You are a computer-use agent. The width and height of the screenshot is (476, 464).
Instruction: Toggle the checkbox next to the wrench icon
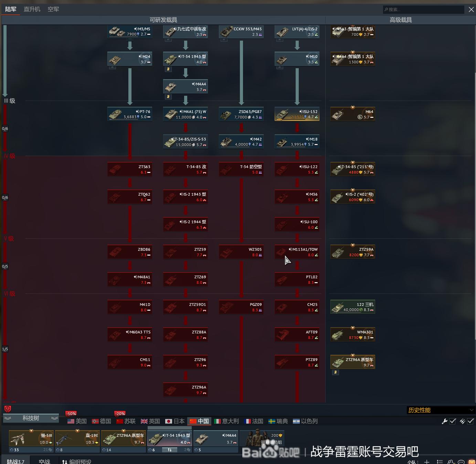tap(453, 421)
